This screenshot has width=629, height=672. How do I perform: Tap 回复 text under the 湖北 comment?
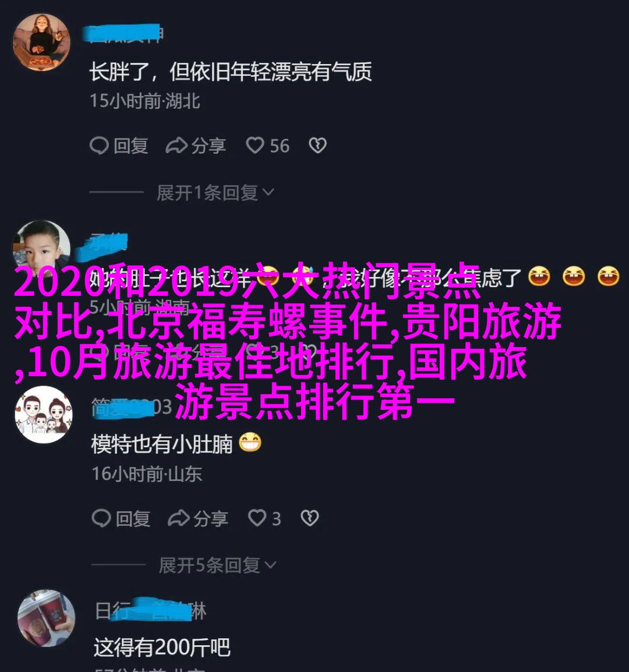click(131, 146)
